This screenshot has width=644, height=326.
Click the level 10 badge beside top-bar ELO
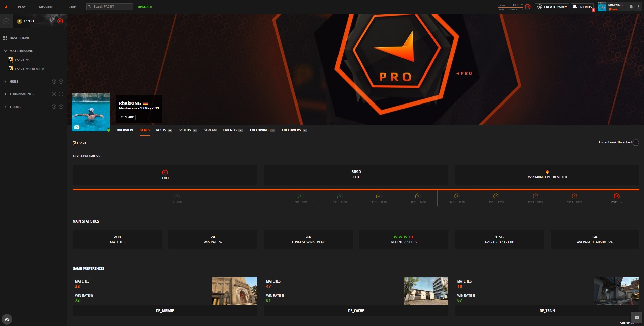[528, 7]
